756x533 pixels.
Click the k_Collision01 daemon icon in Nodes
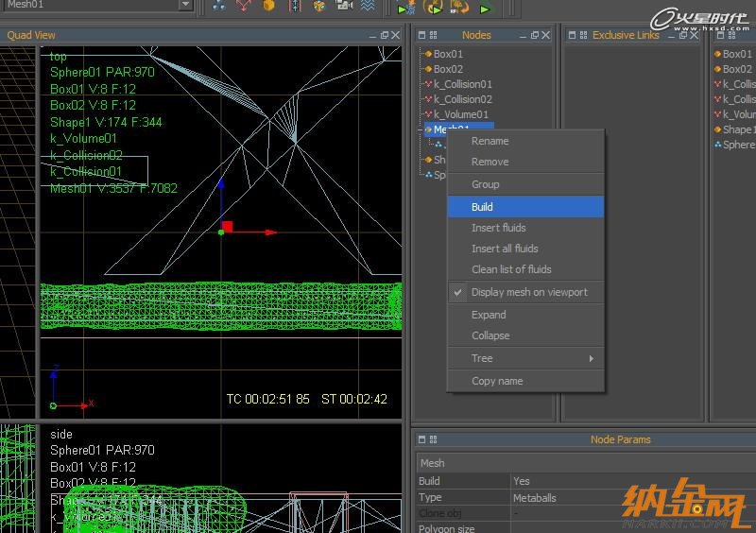[428, 84]
